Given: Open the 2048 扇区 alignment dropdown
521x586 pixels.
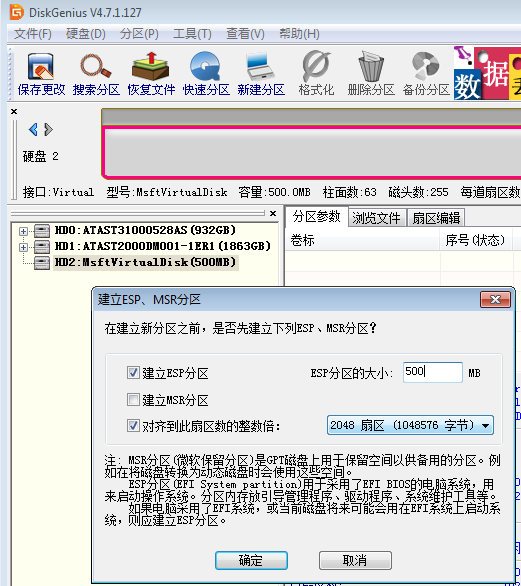Looking at the screenshot, I should click(x=410, y=425).
